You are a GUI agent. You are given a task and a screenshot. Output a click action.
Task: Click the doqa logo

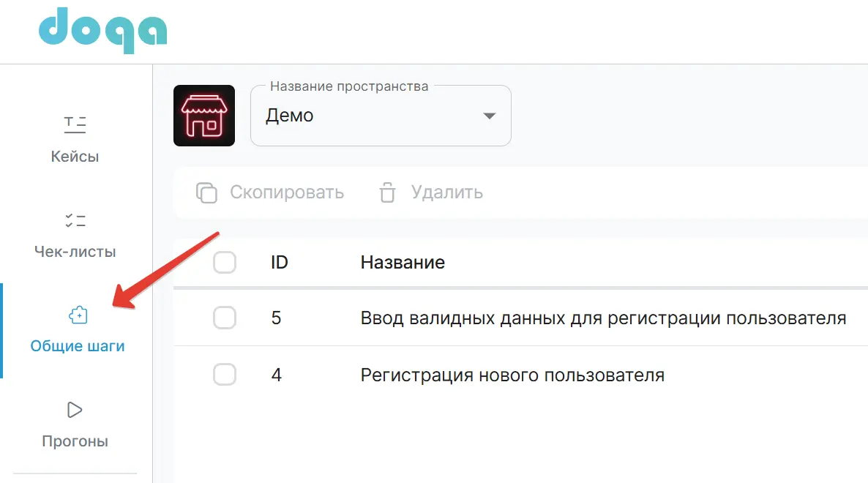102,30
